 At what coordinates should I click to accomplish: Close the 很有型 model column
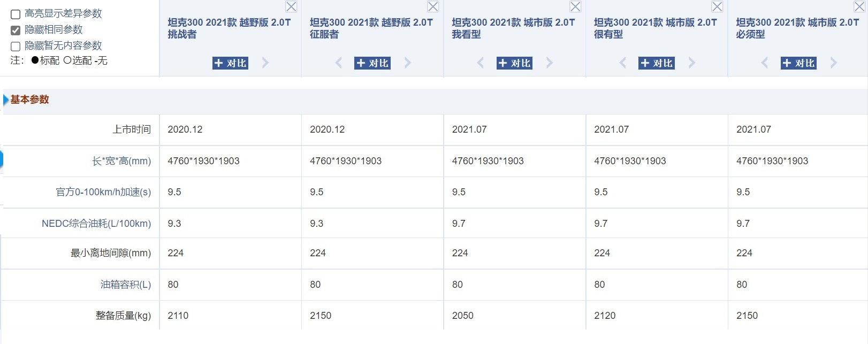click(717, 7)
